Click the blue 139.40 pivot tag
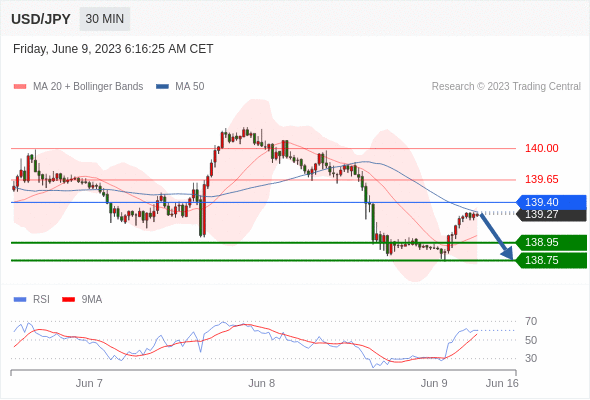Image resolution: width=590 pixels, height=400 pixels. (x=551, y=202)
